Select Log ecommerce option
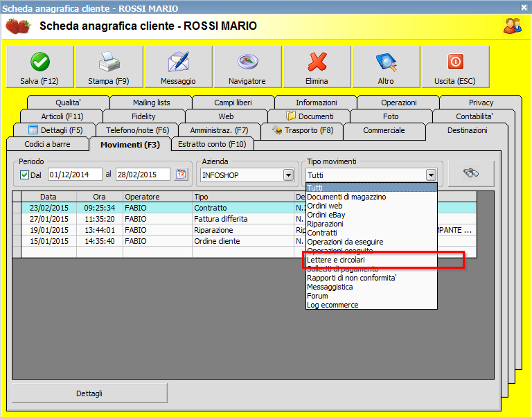Viewport: 532px width, 417px height. tap(371, 305)
